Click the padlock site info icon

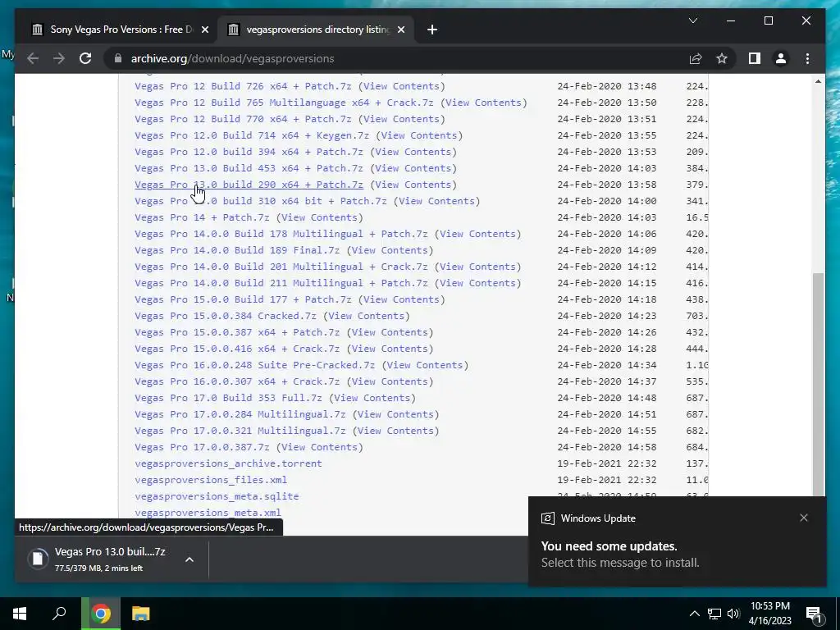[118, 58]
